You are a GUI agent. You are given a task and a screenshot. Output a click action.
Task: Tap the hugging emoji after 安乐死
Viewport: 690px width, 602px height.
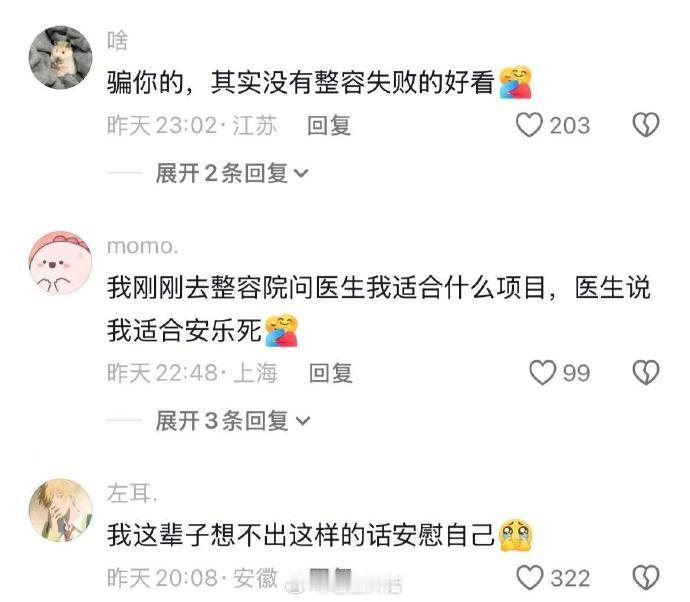click(282, 330)
